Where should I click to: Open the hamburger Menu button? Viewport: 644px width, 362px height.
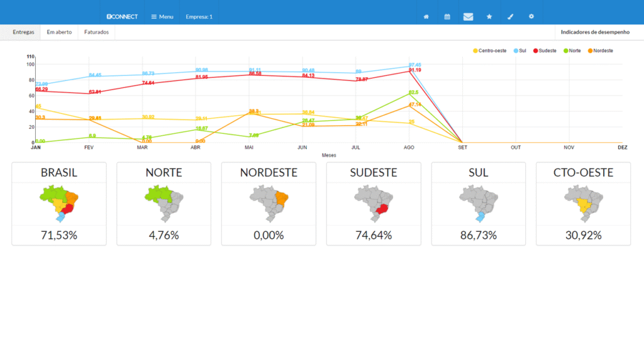coord(162,16)
